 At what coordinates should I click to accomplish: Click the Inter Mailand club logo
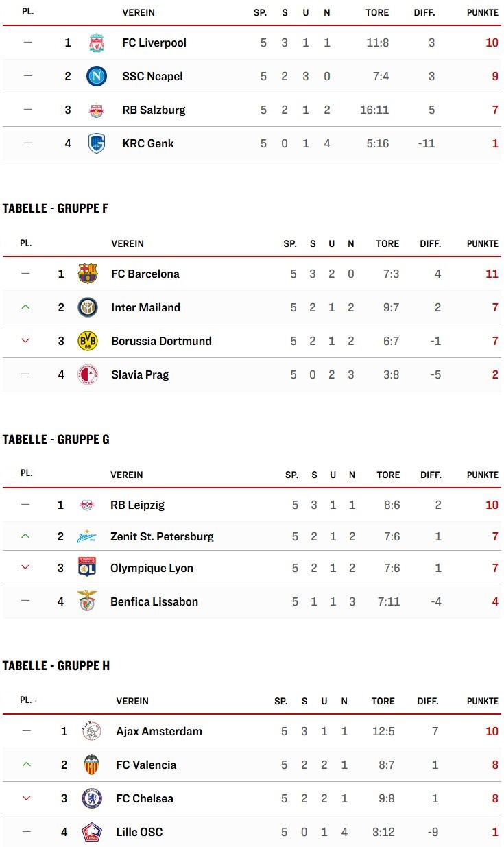(88, 307)
